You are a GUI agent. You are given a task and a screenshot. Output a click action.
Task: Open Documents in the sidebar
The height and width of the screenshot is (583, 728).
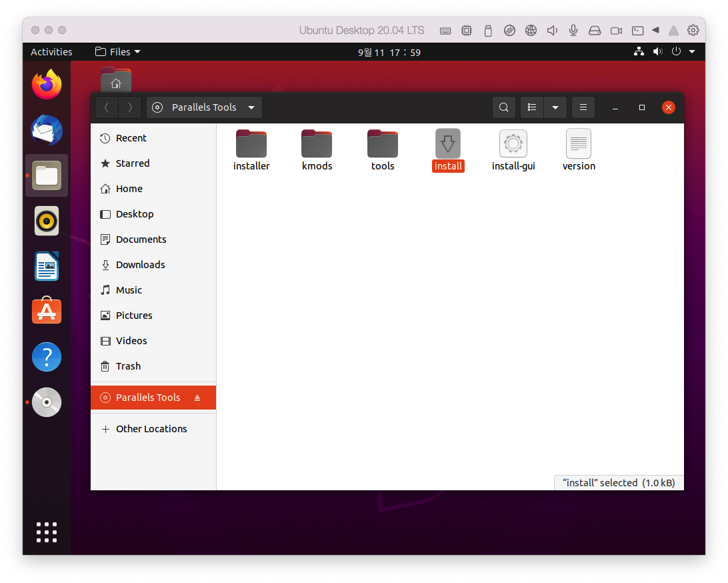[153, 239]
